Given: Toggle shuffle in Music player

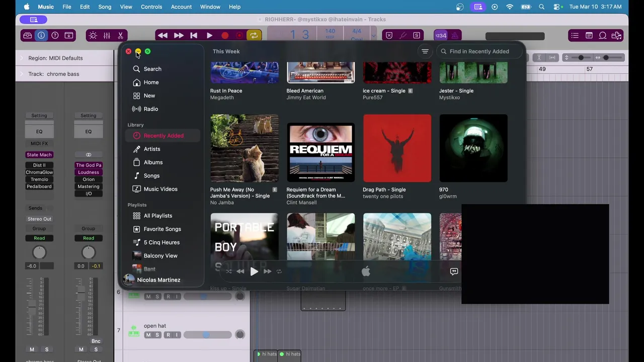Looking at the screenshot, I should [x=229, y=271].
